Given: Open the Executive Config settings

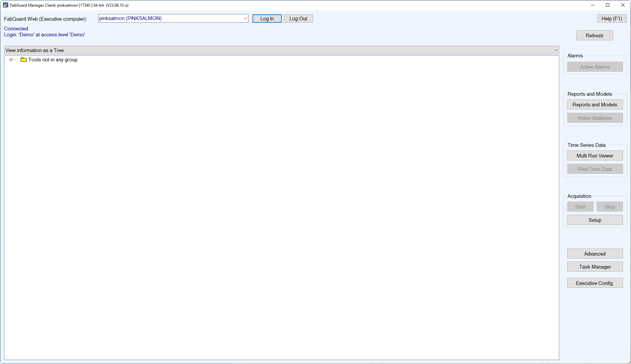Looking at the screenshot, I should pos(595,283).
